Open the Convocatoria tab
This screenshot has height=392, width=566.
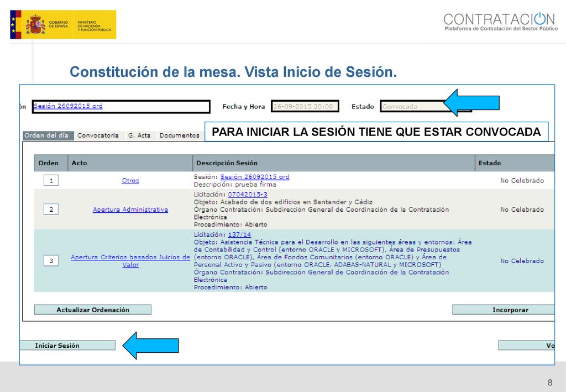pos(98,135)
